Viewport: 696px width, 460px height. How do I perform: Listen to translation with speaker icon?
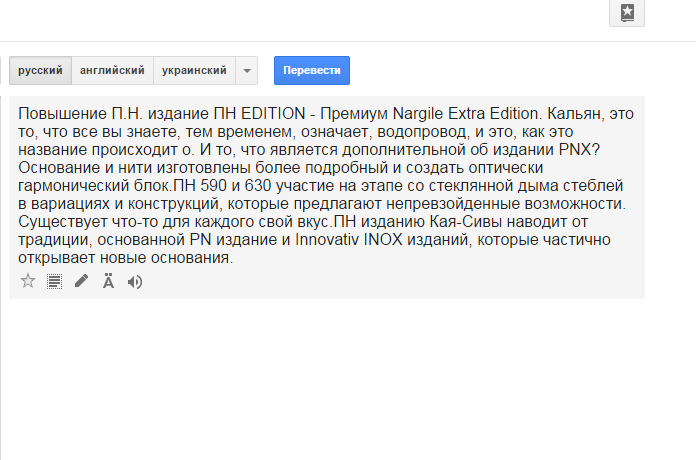[135, 282]
